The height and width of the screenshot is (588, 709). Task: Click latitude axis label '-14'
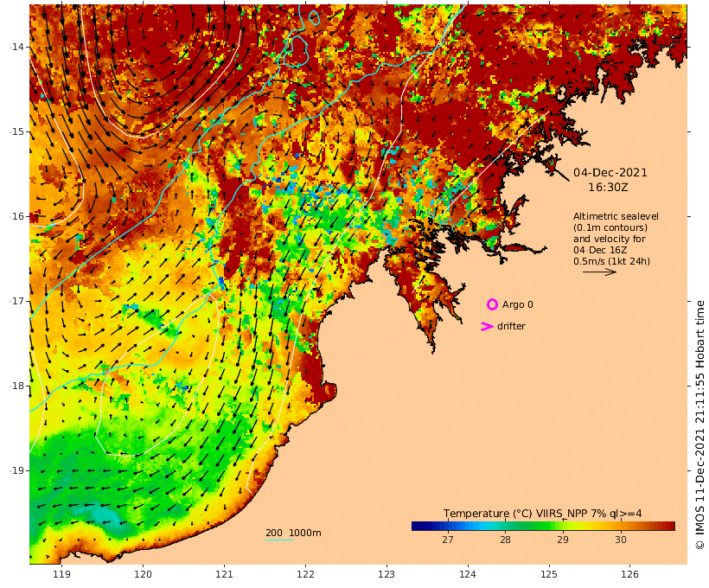tap(16, 47)
